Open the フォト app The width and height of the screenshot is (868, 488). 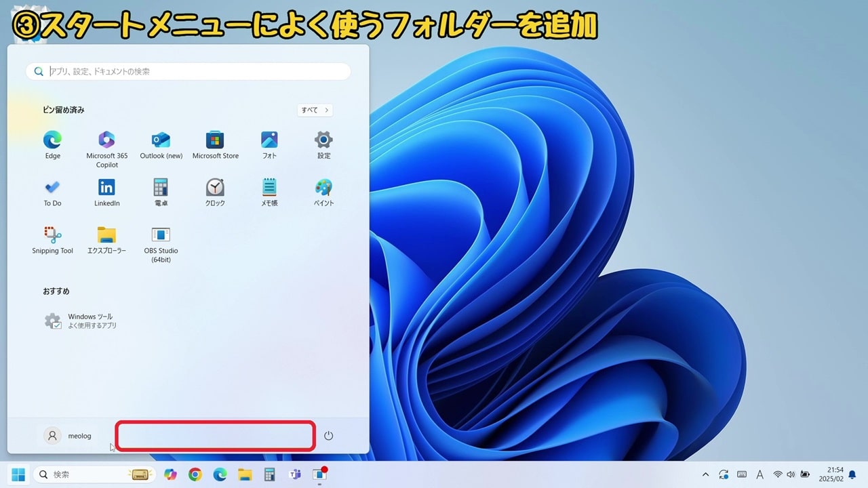click(269, 145)
